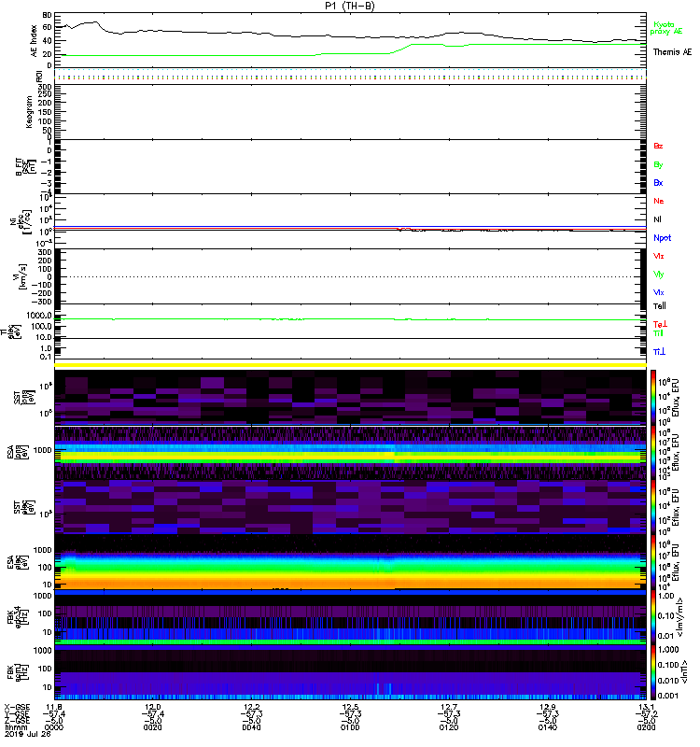The width and height of the screenshot is (700, 747).
Task: Click the 0120 time tick label
Action: pos(449,727)
